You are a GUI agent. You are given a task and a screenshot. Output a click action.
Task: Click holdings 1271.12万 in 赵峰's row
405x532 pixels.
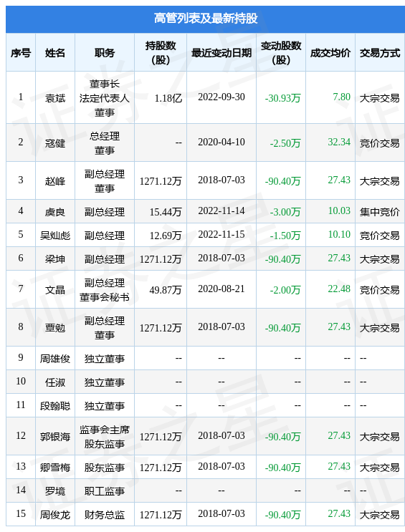click(x=161, y=181)
